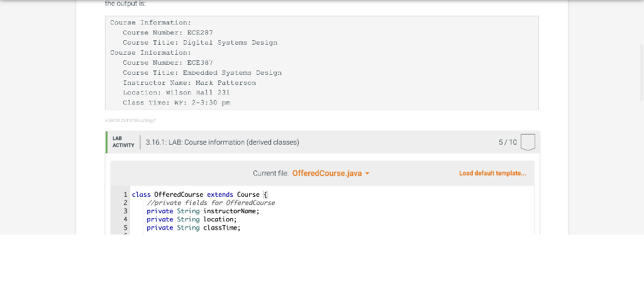The width and height of the screenshot is (644, 288).
Task: Click 'Course Title: Digital Systems Design' line
Action: pyautogui.click(x=200, y=43)
